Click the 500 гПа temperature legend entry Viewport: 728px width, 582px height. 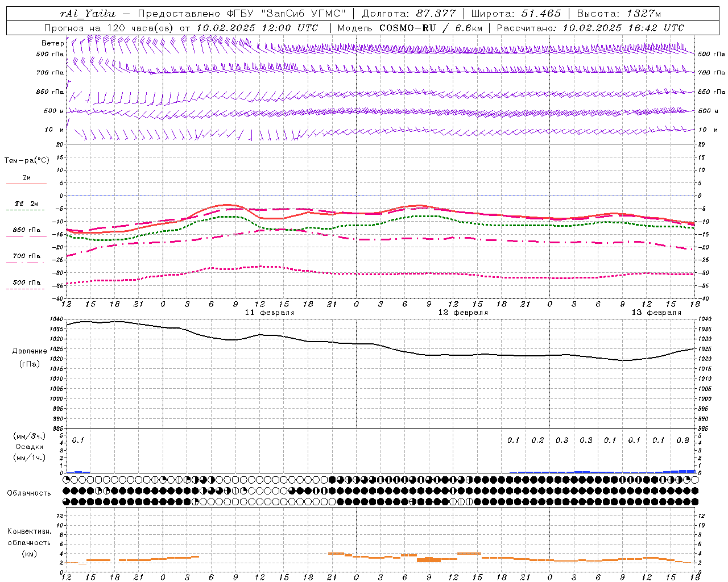[x=26, y=282]
